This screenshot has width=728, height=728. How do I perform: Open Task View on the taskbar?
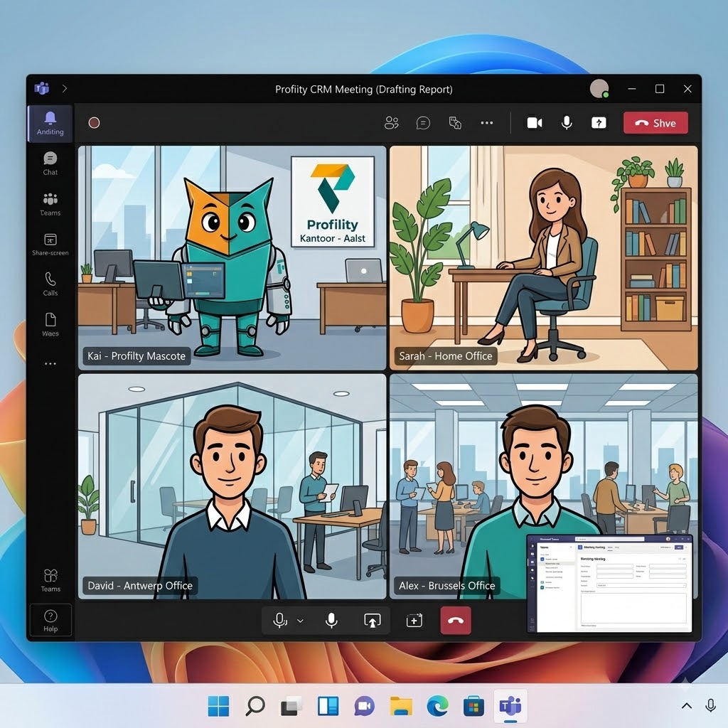click(291, 706)
